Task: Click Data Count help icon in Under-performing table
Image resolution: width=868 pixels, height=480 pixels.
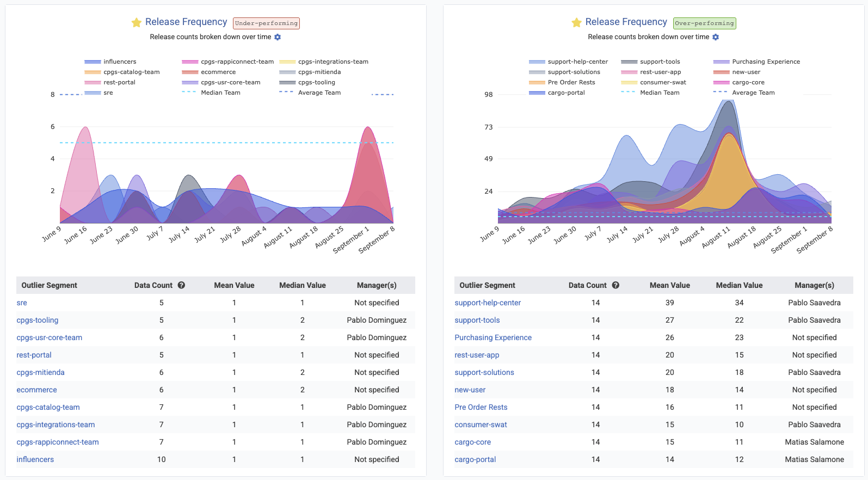Action: click(x=181, y=285)
